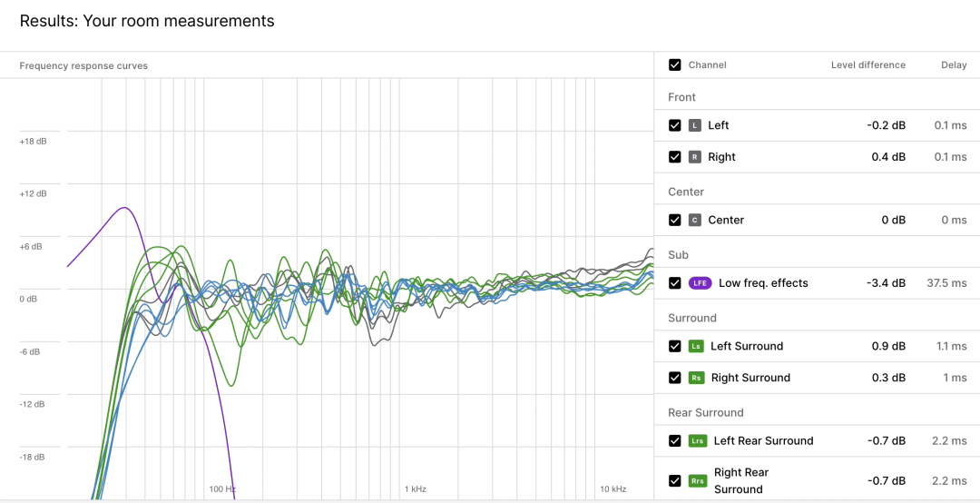Click the +6 dB axis label
Viewport: 980px width, 503px height.
click(31, 246)
